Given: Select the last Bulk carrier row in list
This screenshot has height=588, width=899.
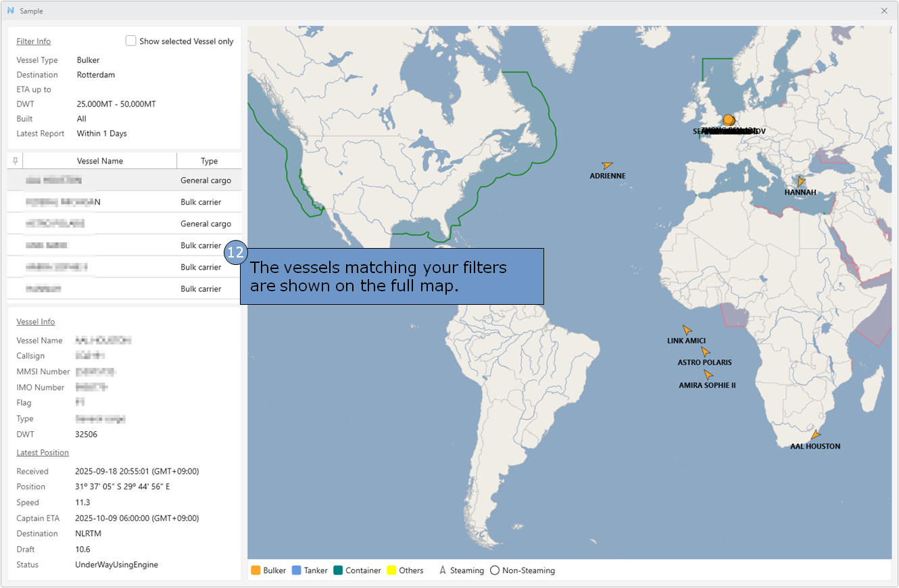Looking at the screenshot, I should point(124,289).
